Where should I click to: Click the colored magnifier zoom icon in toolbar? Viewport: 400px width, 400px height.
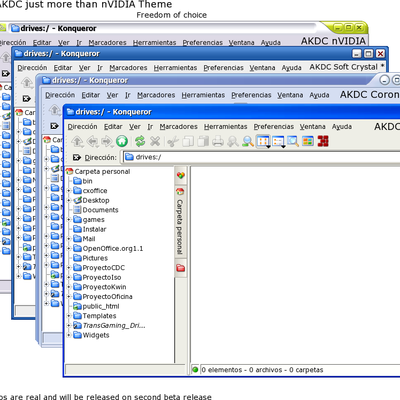248,141
